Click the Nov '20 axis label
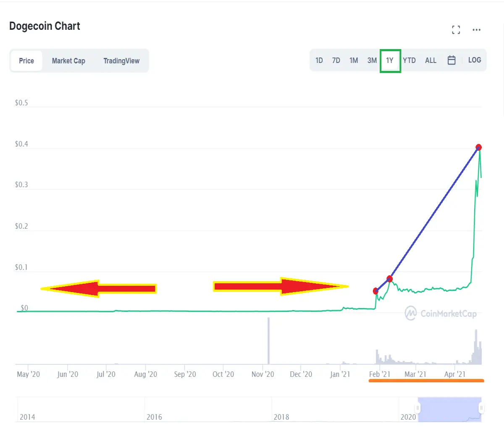The height and width of the screenshot is (431, 504). pos(262,374)
